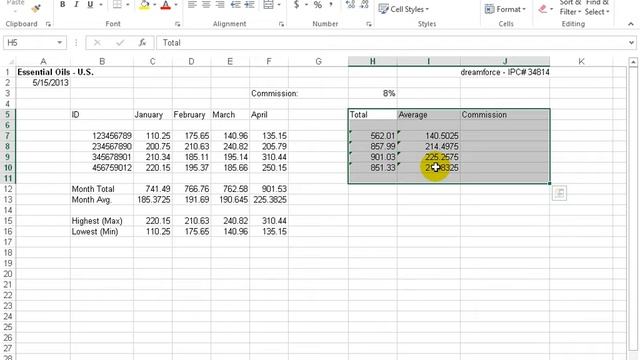Increase indent

pos(249,5)
